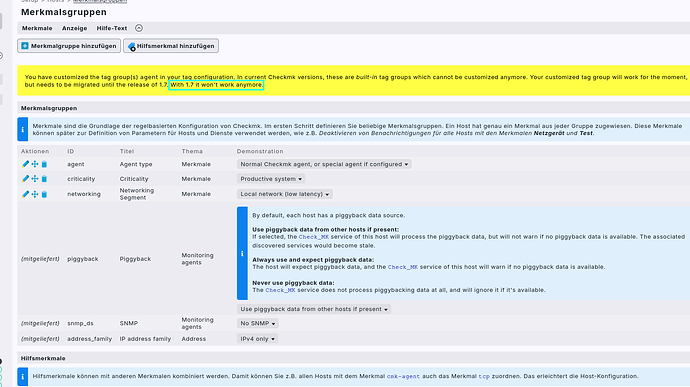Move the networking tag group row
690x387 pixels.
point(35,194)
